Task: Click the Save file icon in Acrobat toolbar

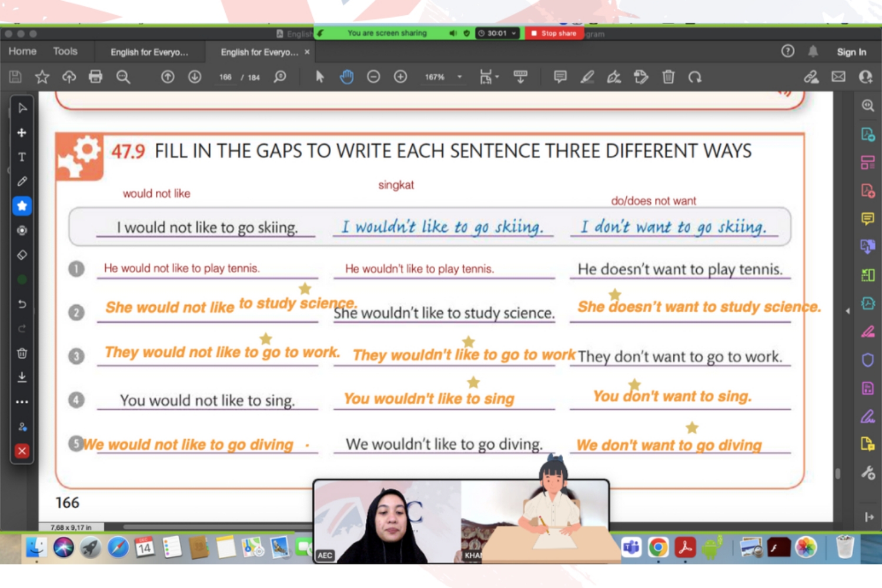Action: pyautogui.click(x=15, y=76)
